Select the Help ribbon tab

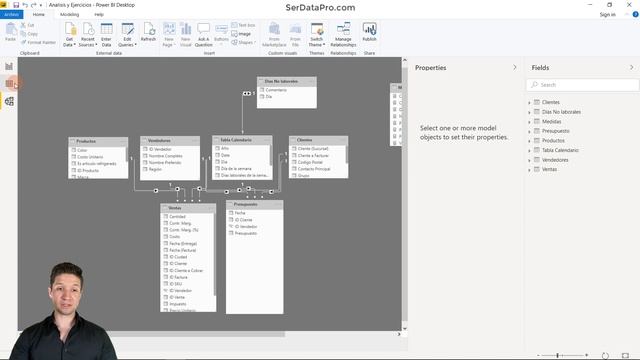(x=99, y=14)
